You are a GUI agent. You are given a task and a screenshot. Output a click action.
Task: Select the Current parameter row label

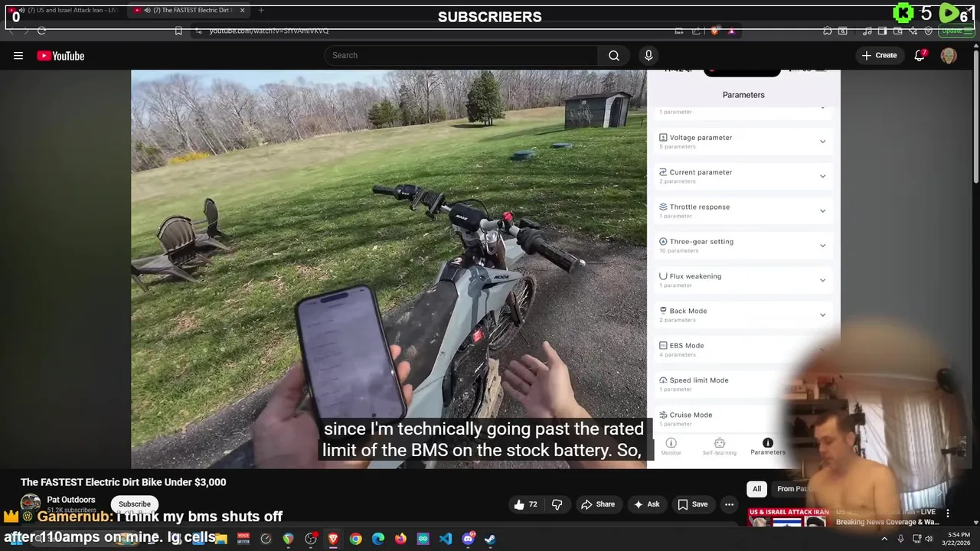point(701,172)
